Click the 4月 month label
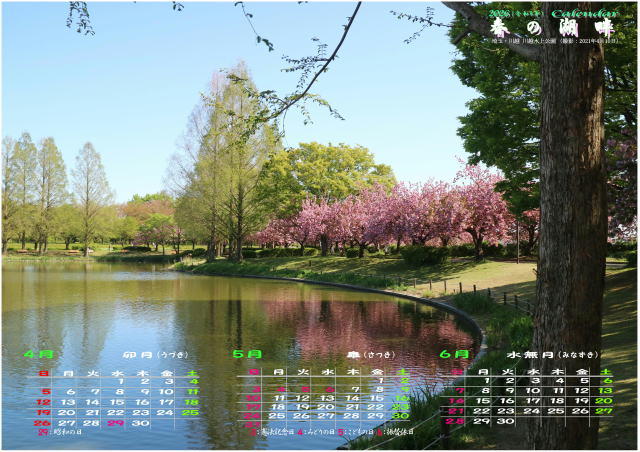The width and height of the screenshot is (640, 452). [x=40, y=354]
